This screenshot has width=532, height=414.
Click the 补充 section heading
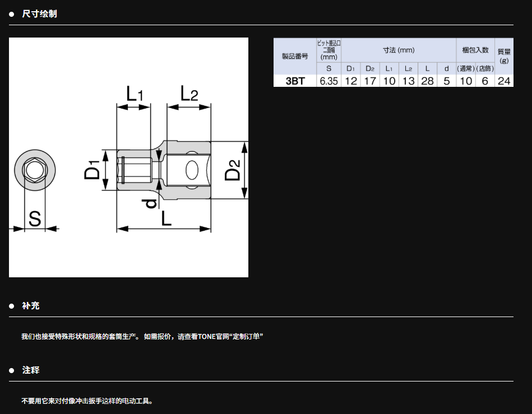[31, 306]
